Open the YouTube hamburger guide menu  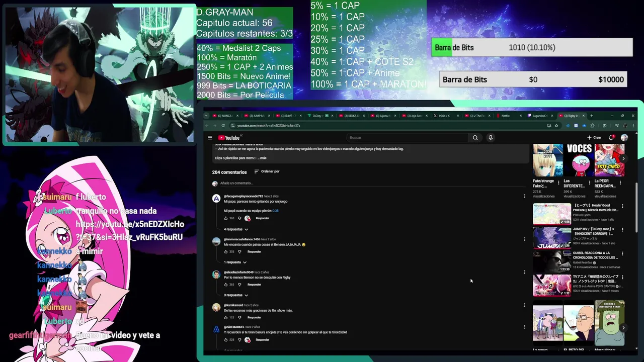tap(210, 137)
